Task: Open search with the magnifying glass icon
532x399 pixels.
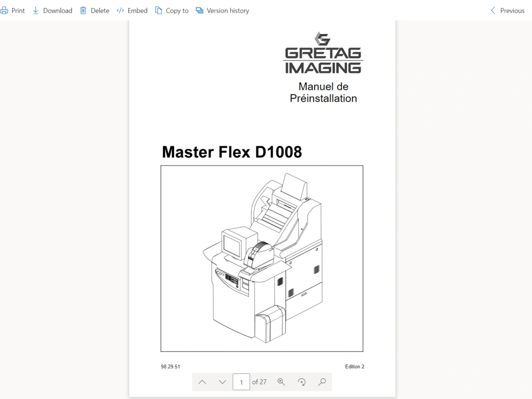Action: click(x=322, y=382)
